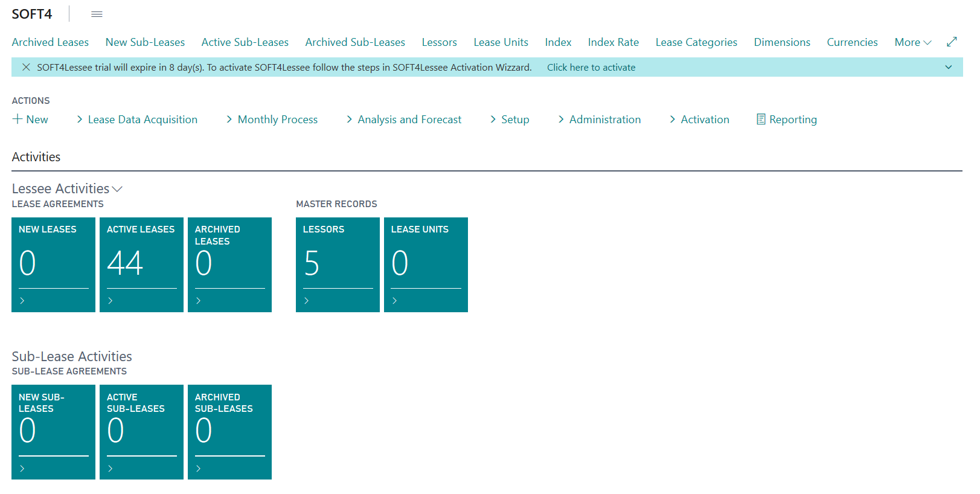This screenshot has width=980, height=494.
Task: Click the 'Click here to activate' link
Action: [x=591, y=68]
